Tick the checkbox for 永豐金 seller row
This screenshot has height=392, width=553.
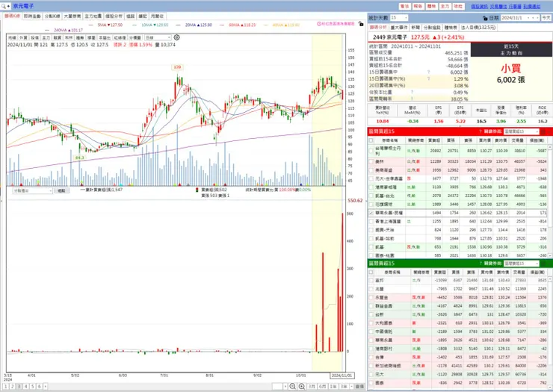click(371, 297)
